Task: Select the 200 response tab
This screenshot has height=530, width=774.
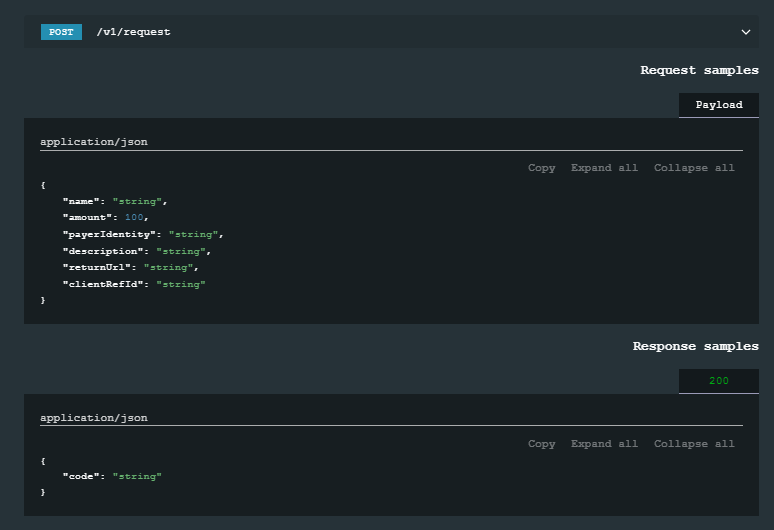Action: 719,380
